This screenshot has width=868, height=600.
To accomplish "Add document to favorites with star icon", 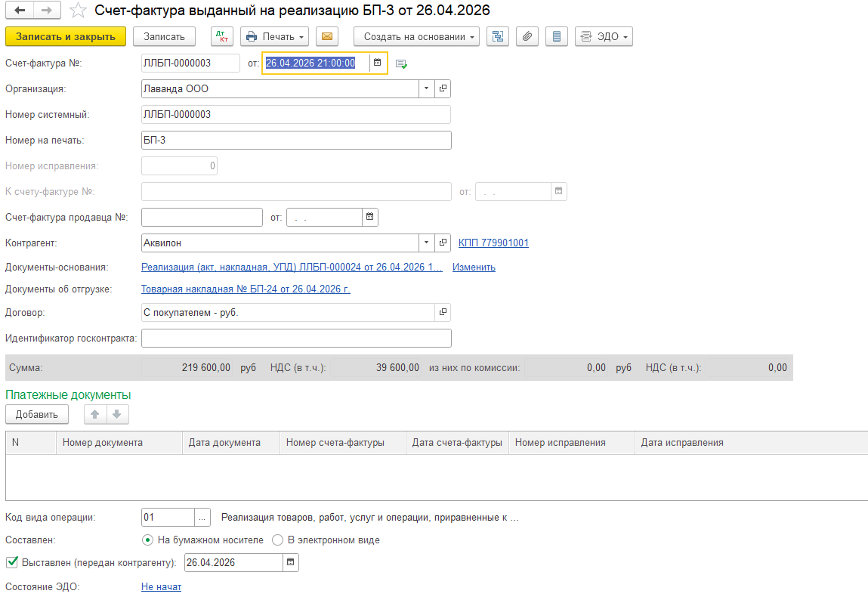I will click(x=78, y=10).
